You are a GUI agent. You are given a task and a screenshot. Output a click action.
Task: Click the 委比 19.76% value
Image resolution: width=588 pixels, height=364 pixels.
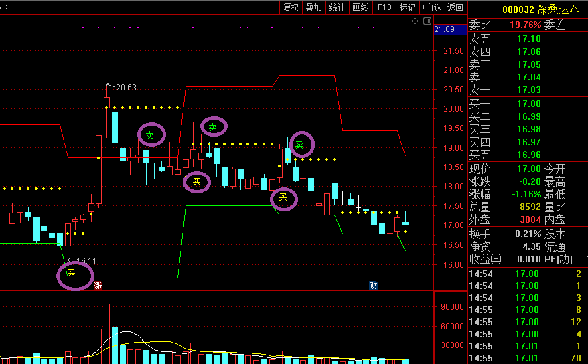click(525, 25)
